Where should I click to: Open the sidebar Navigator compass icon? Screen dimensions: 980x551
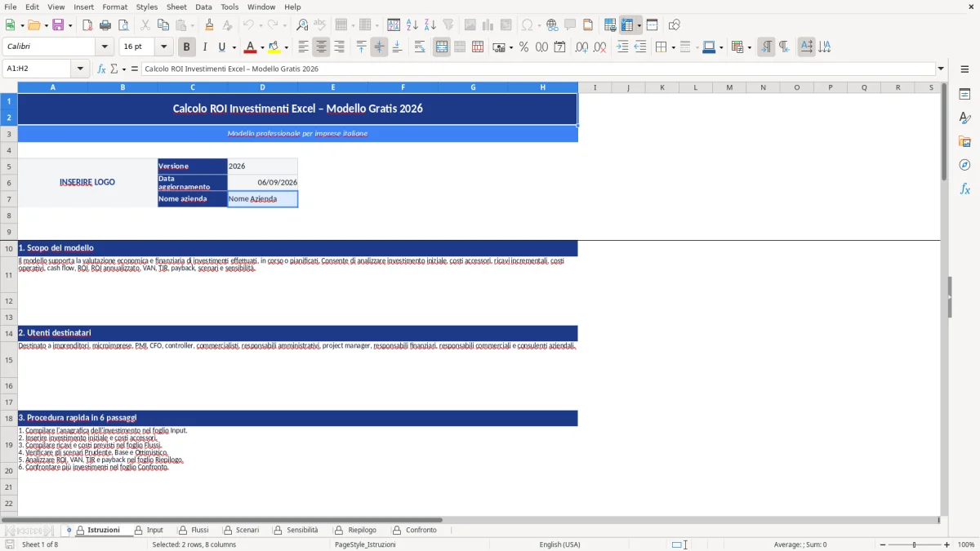point(964,165)
